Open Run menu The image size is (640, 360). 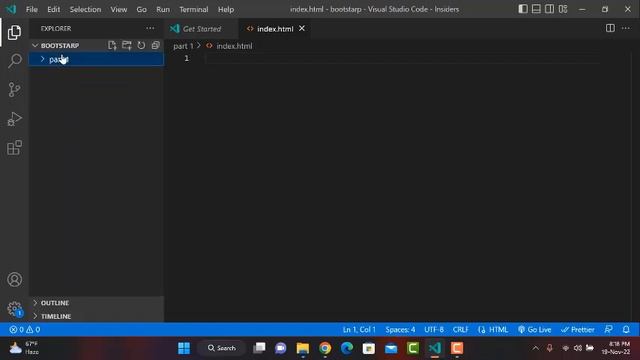pos(163,9)
